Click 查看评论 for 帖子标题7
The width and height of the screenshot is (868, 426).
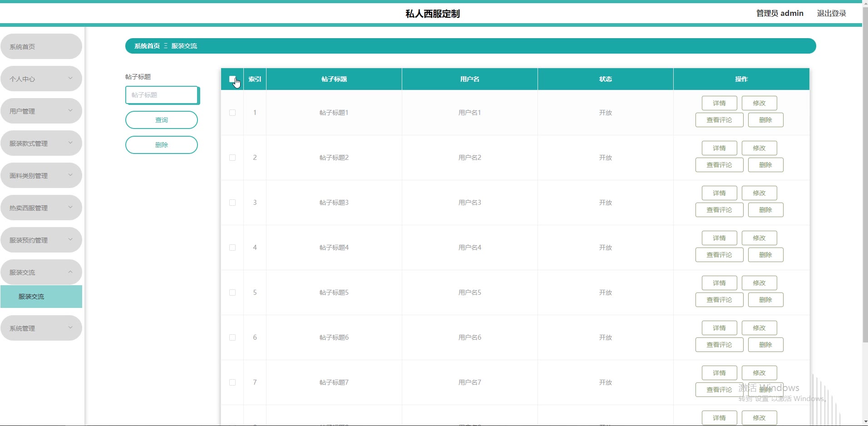(720, 390)
